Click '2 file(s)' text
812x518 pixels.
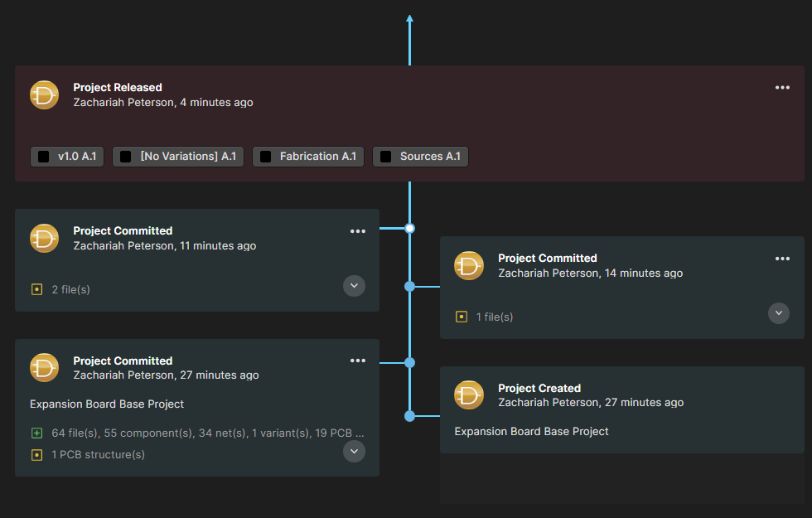[x=71, y=289]
